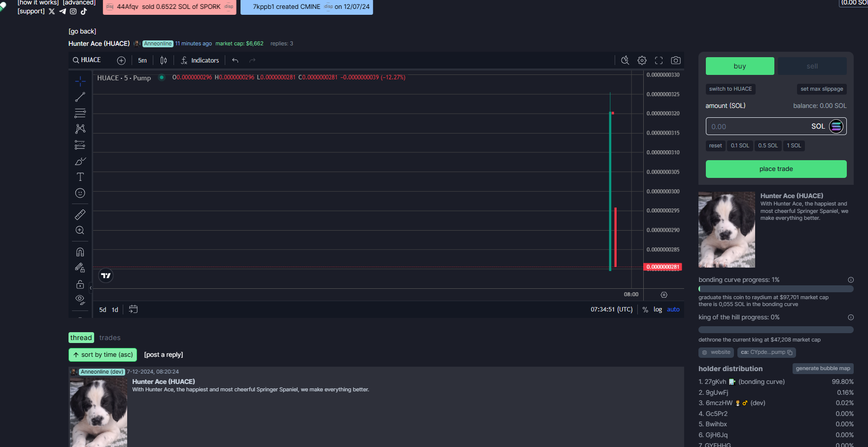Click the place trade button

click(776, 169)
